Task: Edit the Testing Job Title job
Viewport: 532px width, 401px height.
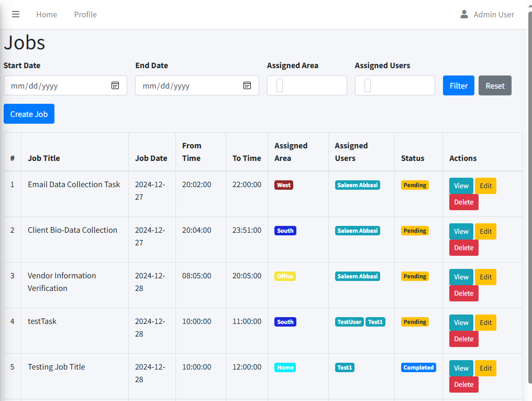Action: 485,368
